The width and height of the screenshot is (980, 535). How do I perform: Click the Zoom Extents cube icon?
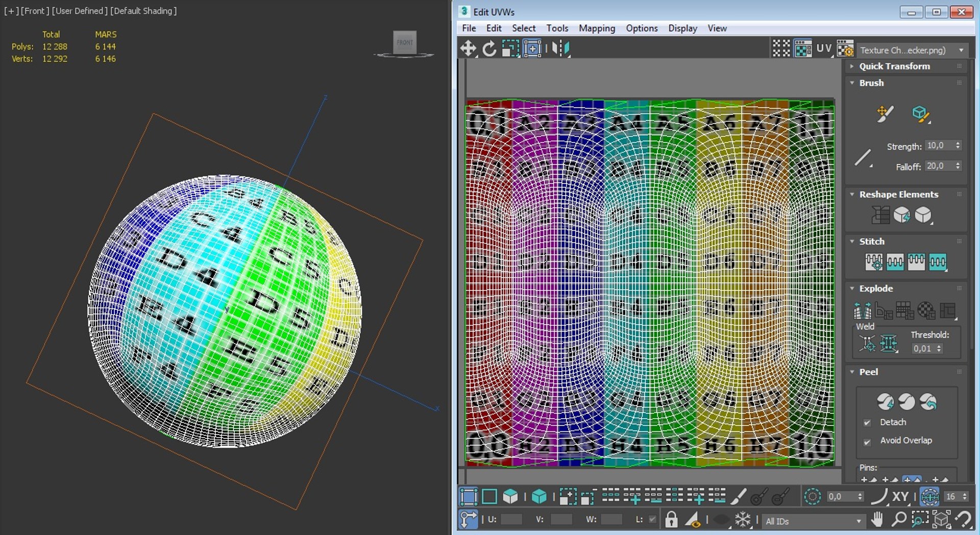pyautogui.click(x=941, y=520)
